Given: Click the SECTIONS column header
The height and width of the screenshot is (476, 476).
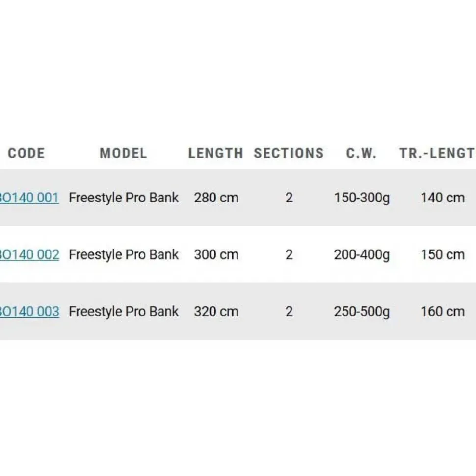Looking at the screenshot, I should tap(289, 153).
